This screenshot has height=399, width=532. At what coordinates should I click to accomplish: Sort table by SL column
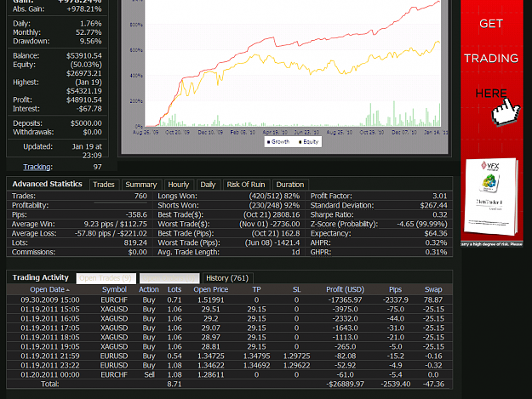coord(297,289)
